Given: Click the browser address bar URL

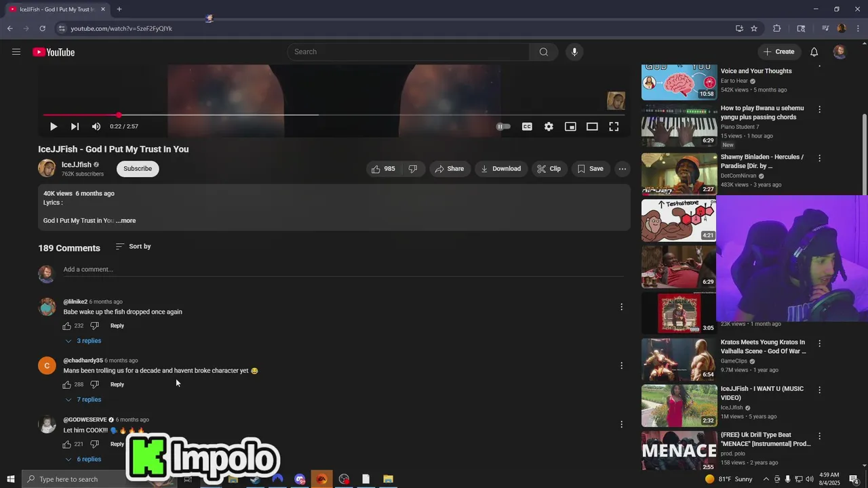Looking at the screenshot, I should 121,28.
